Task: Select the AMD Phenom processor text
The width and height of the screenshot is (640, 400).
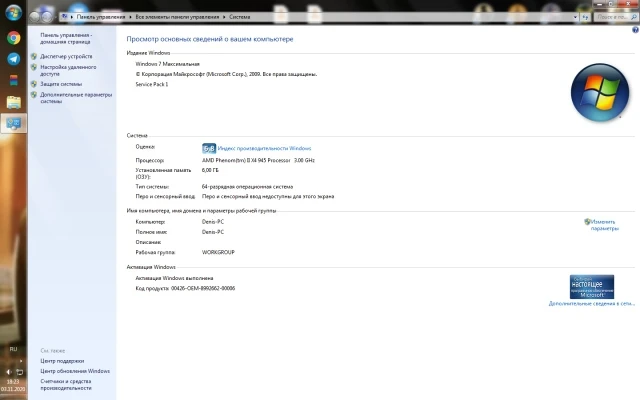Action: pyautogui.click(x=258, y=160)
